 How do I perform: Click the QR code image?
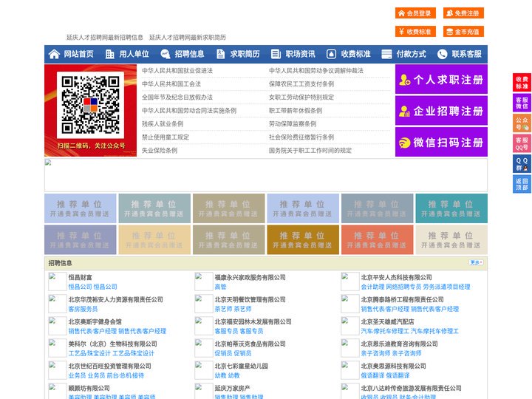point(91,105)
